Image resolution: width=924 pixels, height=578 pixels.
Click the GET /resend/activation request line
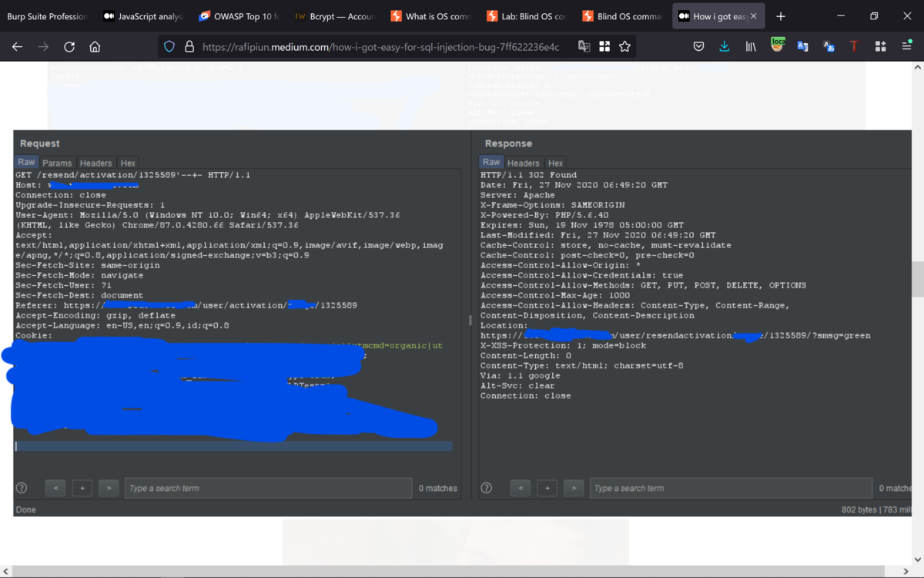(x=132, y=175)
